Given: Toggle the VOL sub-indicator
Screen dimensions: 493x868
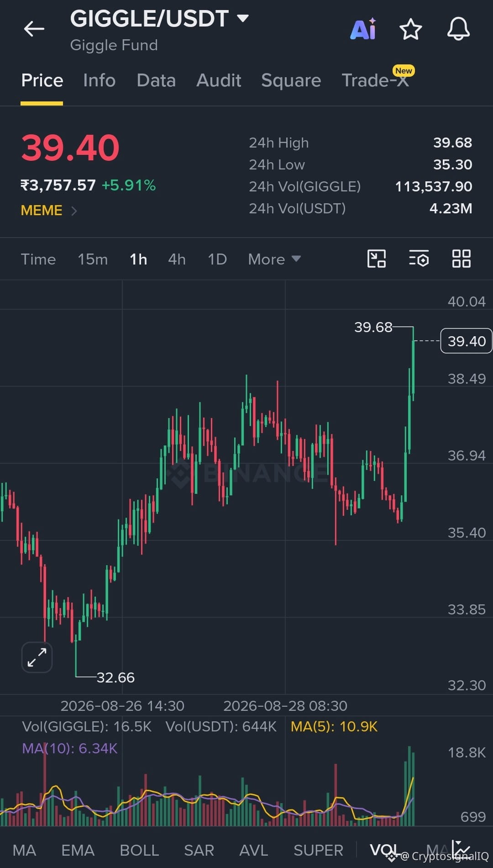Looking at the screenshot, I should point(384,850).
